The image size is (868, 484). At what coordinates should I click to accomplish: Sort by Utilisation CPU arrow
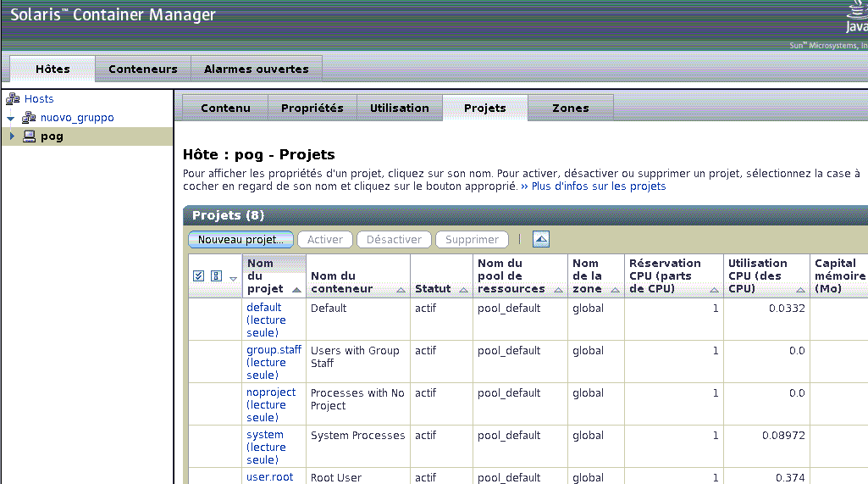pyautogui.click(x=800, y=290)
